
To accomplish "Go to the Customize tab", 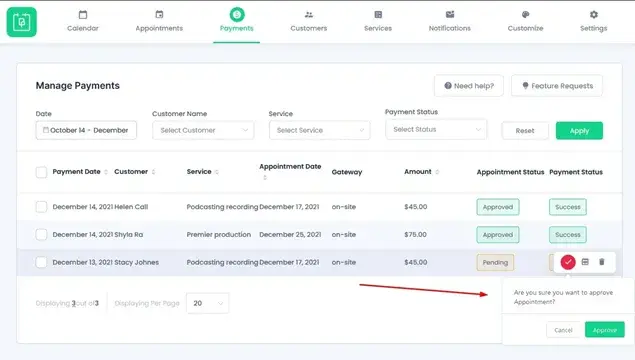I will (525, 21).
